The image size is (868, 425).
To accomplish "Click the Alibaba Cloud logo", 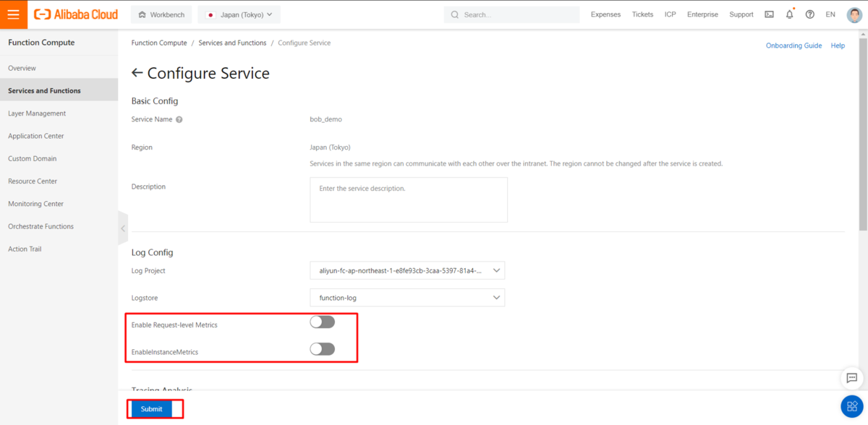I will [76, 14].
